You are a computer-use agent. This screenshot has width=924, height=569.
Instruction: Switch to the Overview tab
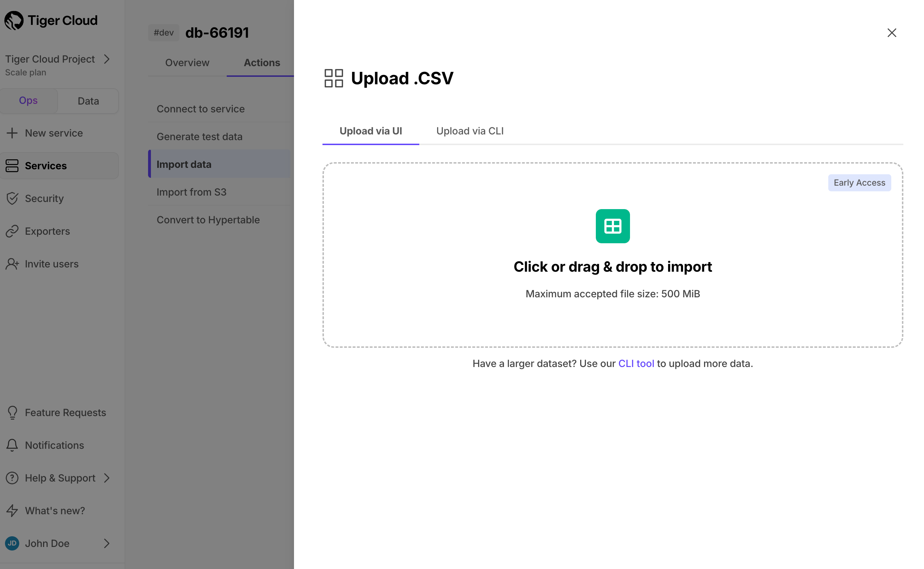187,63
